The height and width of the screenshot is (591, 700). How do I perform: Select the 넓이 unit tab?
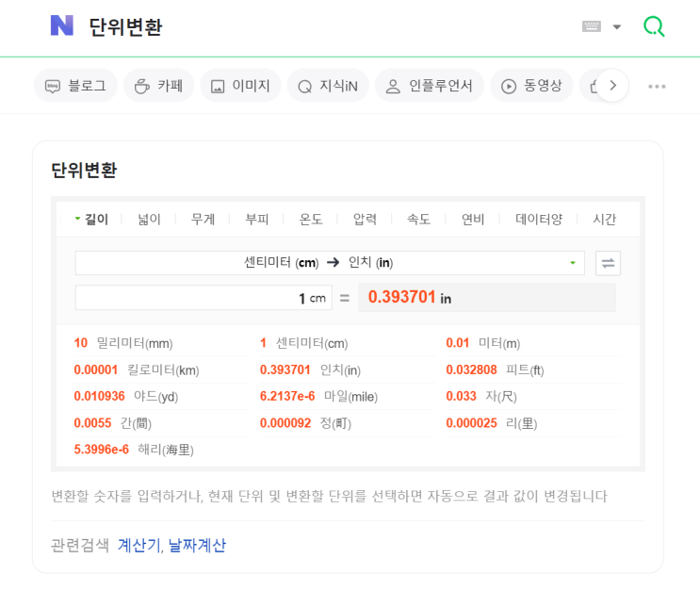[149, 220]
